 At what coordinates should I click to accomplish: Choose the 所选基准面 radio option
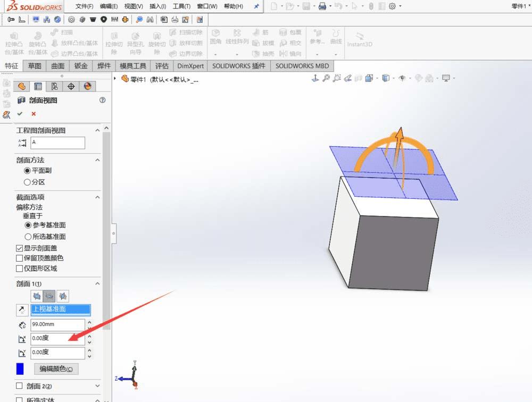coord(28,237)
